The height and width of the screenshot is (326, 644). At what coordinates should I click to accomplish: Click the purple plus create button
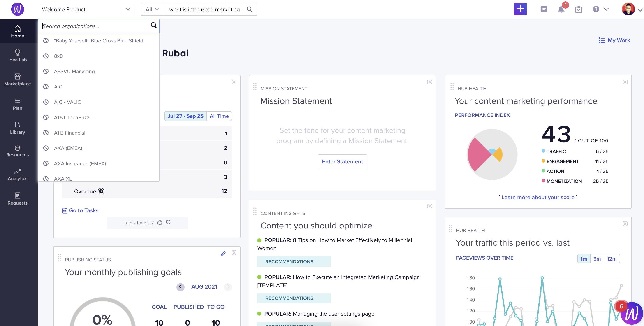pos(520,9)
